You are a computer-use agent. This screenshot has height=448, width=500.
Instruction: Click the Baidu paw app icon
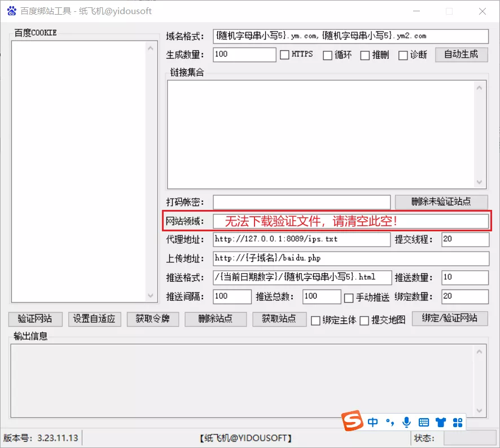(12, 11)
